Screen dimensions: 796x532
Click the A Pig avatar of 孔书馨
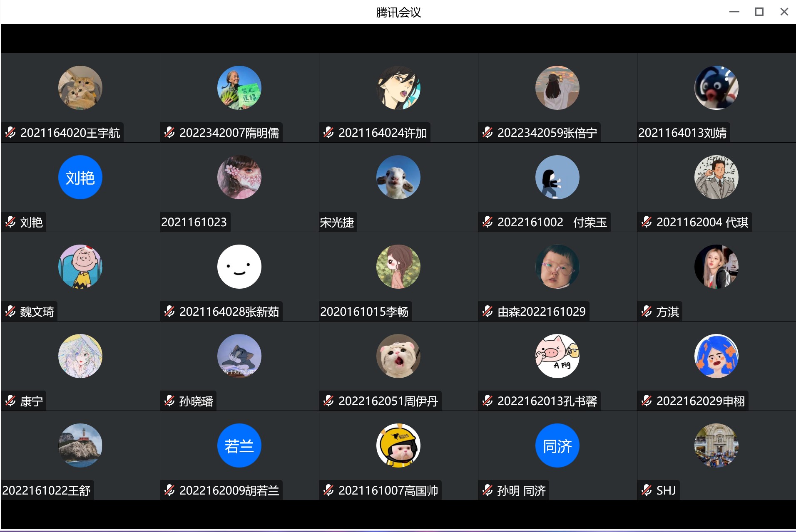point(557,356)
